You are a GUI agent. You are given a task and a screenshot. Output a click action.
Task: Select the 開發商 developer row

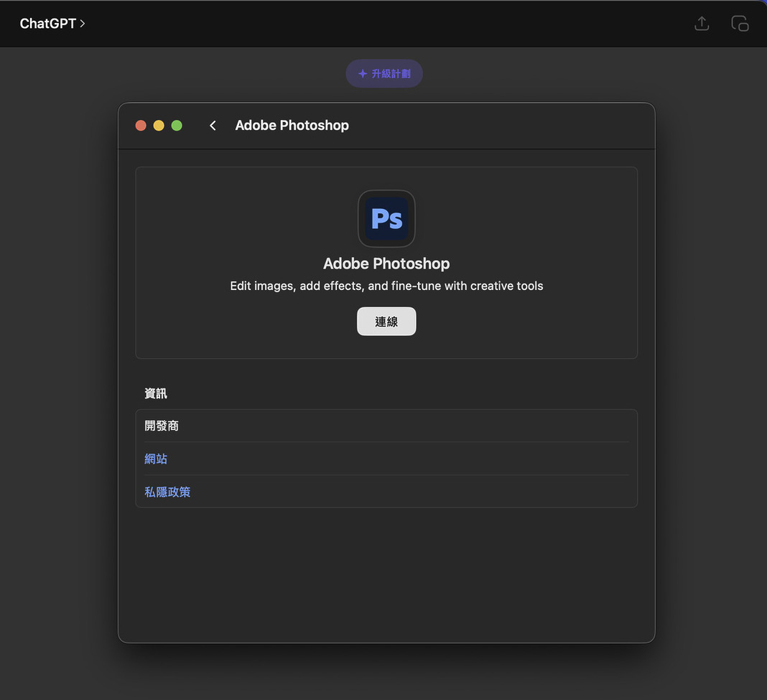(x=162, y=425)
